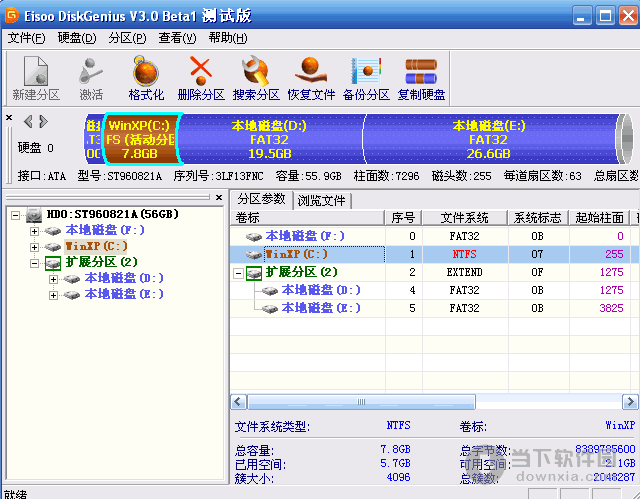Screen dimensions: 640x499
Task: Click start cylinder value 255
Action: 614,255
